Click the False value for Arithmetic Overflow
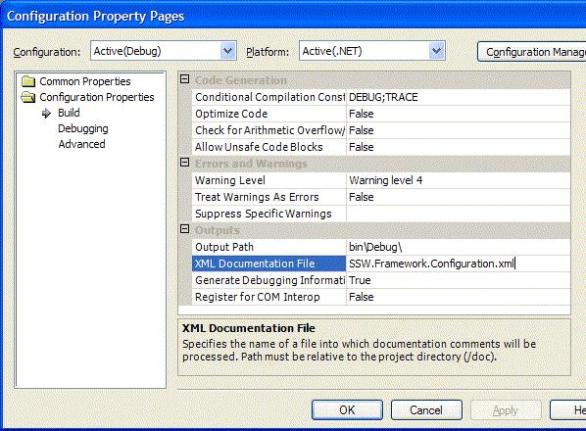Viewport: 586px width, 431px height. pos(458,130)
